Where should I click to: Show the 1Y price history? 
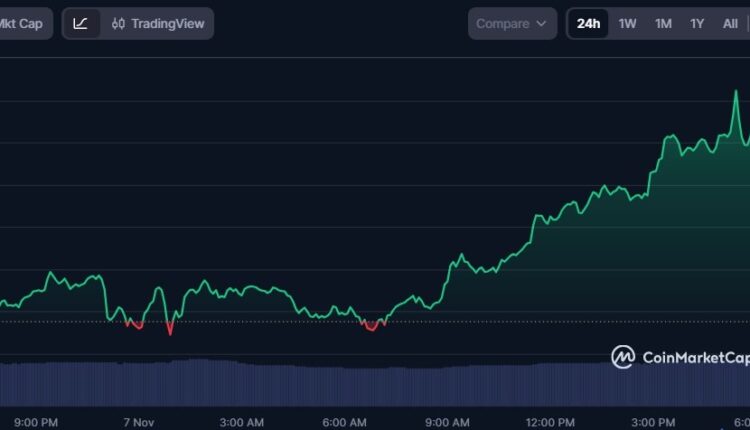697,23
